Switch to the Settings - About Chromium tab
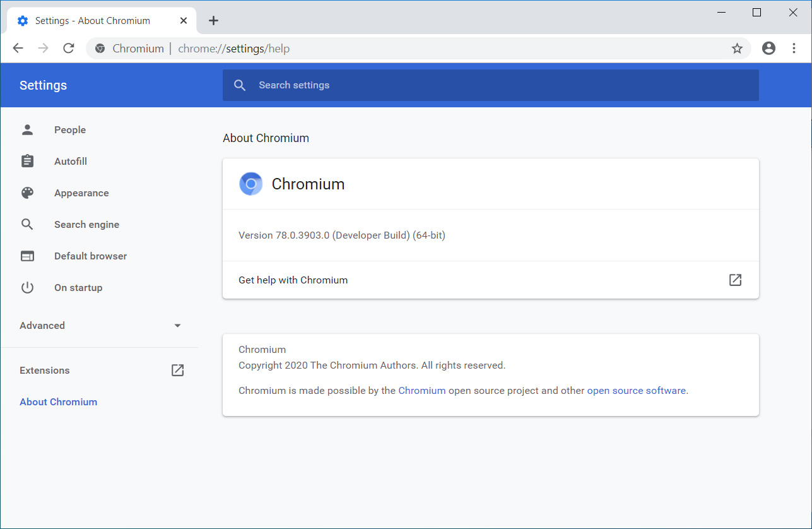812x529 pixels. [95, 20]
